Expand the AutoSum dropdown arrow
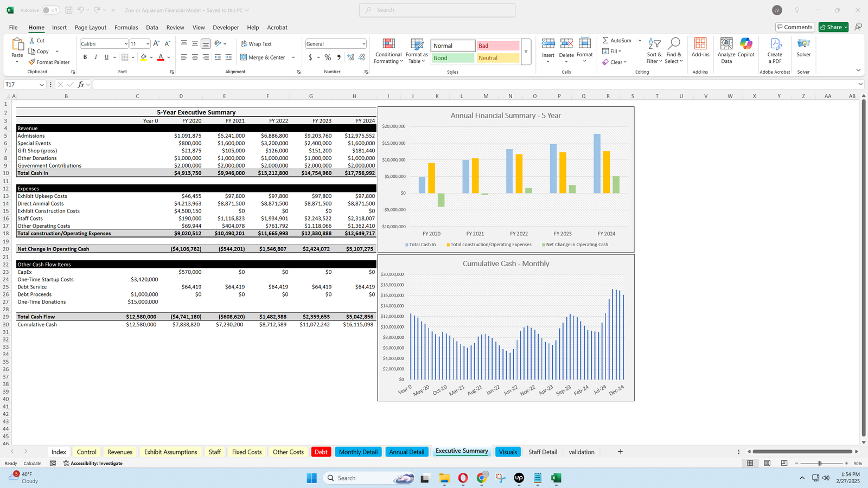The height and width of the screenshot is (488, 868). 640,41
